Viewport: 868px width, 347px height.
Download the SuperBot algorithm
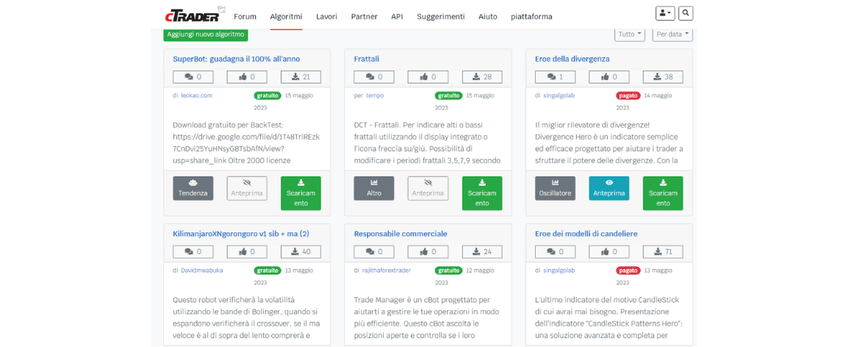click(x=301, y=193)
